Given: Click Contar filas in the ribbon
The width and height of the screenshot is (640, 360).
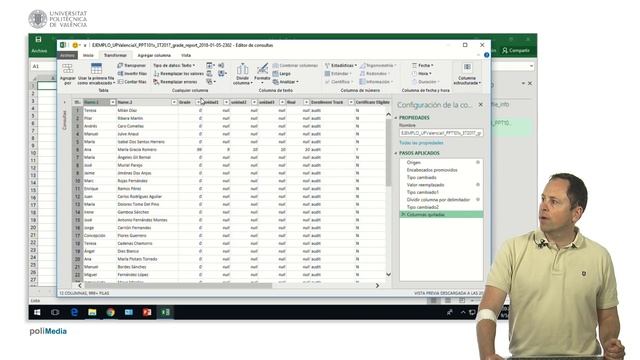Looking at the screenshot, I should (132, 82).
